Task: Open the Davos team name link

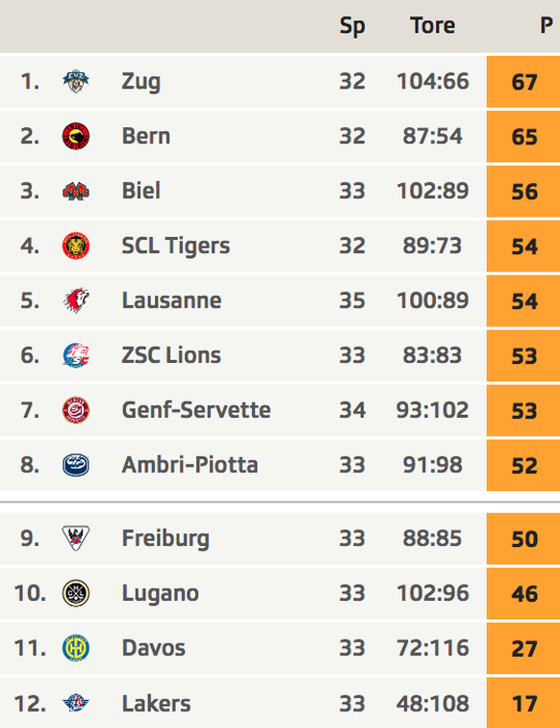Action: 154,648
